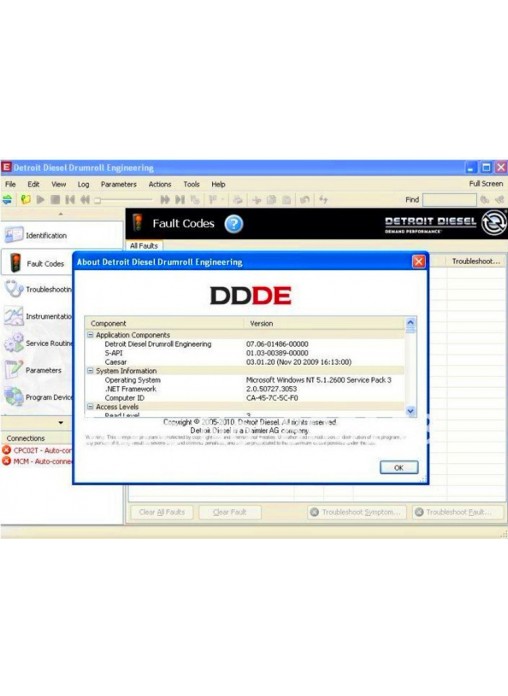Open the Instrumentation sidebar item
This screenshot has width=508, height=696.
point(38,316)
